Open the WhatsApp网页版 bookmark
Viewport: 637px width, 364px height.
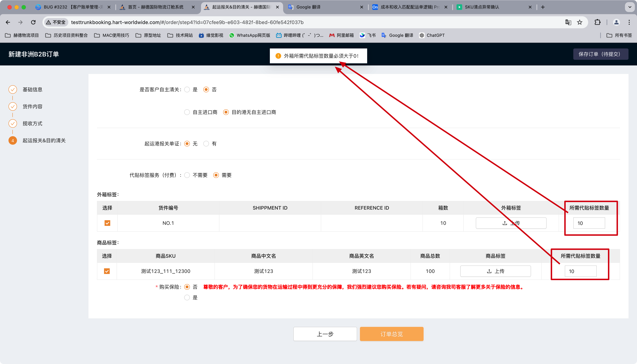point(250,35)
